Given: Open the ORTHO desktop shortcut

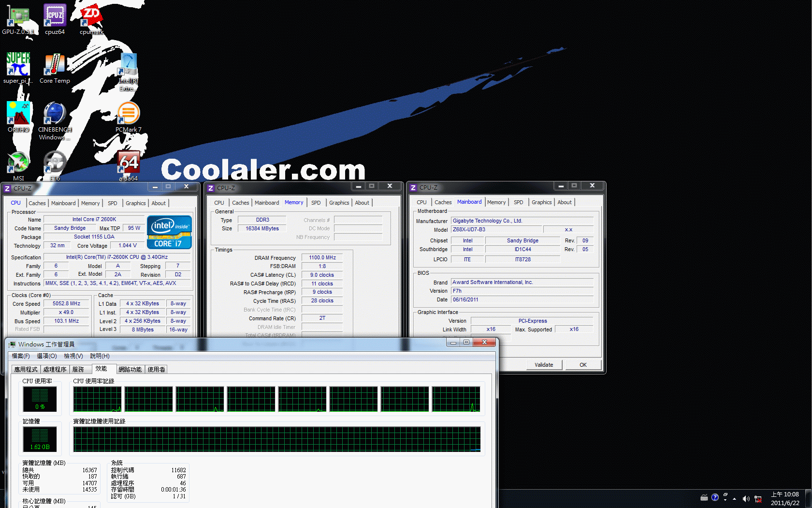Looking at the screenshot, I should [18, 117].
